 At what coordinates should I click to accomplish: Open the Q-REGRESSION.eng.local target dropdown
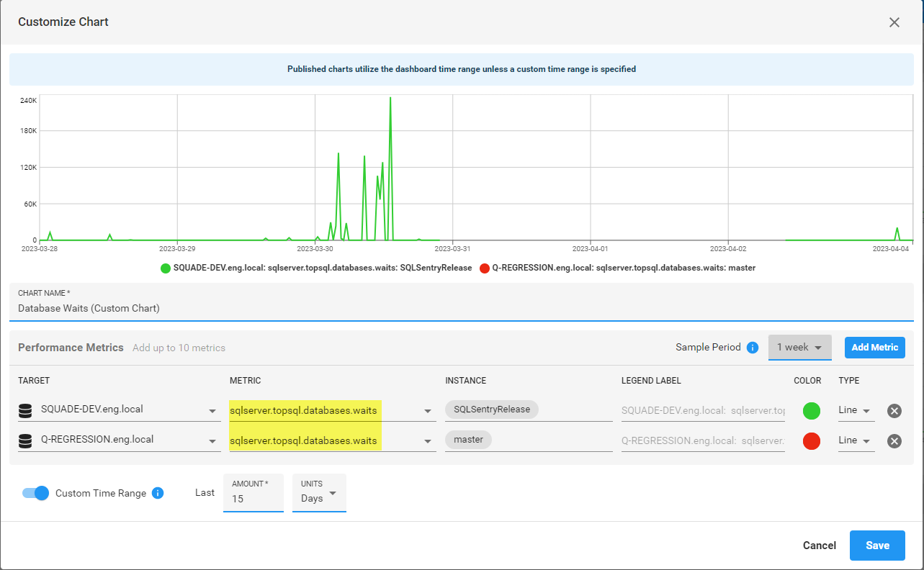click(120, 440)
